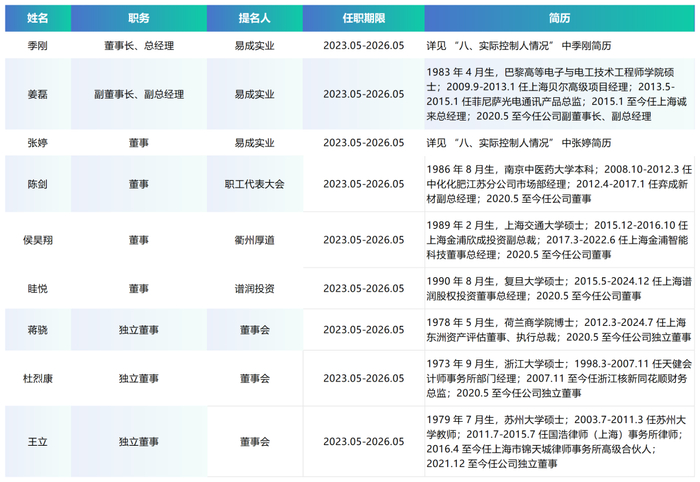The width and height of the screenshot is (700, 482).
Task: Click 独立董事 in 蒋骁's row
Action: (x=139, y=330)
